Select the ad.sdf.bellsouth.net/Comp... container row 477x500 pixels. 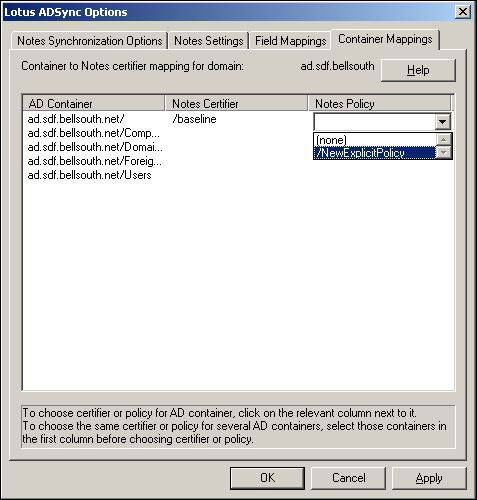pos(94,133)
